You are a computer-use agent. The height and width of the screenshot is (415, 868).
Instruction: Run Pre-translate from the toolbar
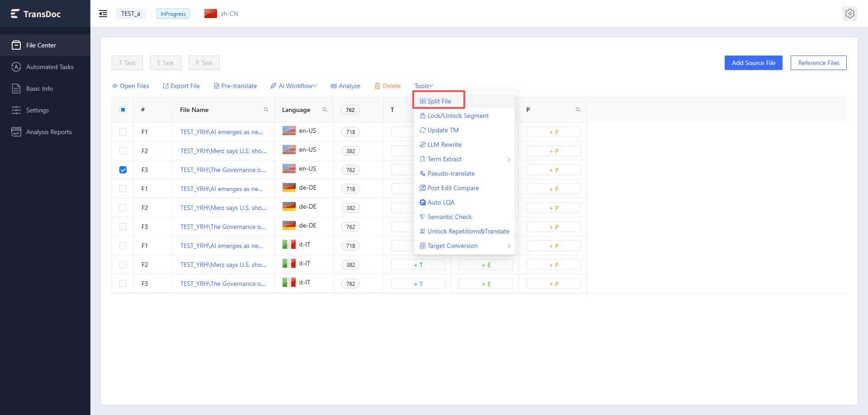[235, 86]
